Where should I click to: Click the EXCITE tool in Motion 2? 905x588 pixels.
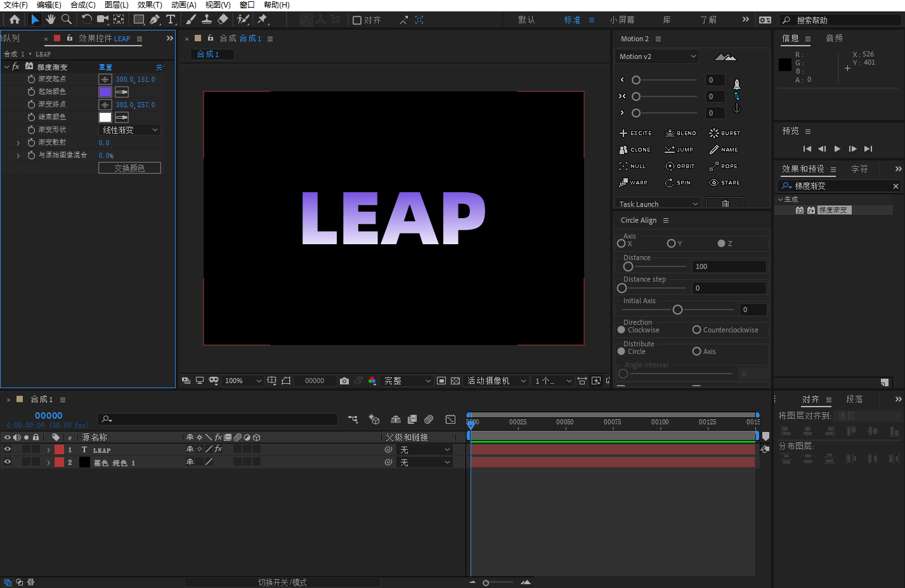tap(635, 133)
